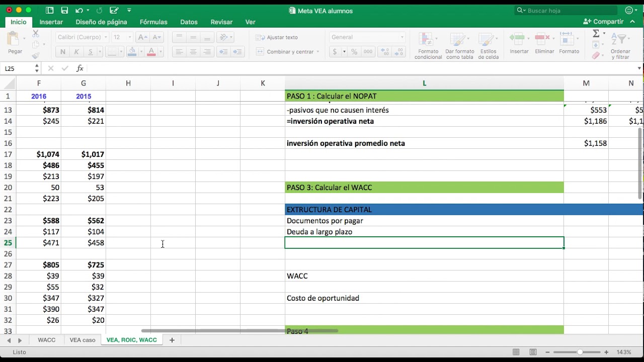
Task: Click the AutoSum sigma icon
Action: tap(596, 33)
